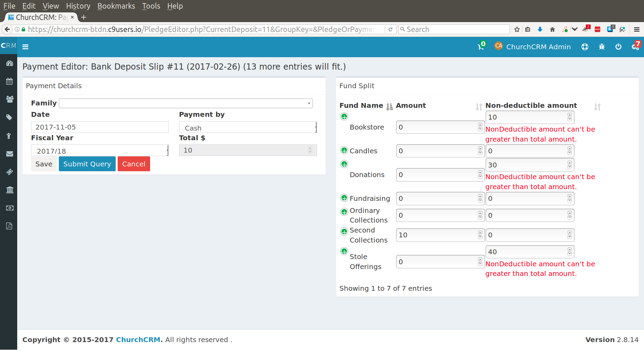Open Events ticket sidebar icon

(10, 172)
